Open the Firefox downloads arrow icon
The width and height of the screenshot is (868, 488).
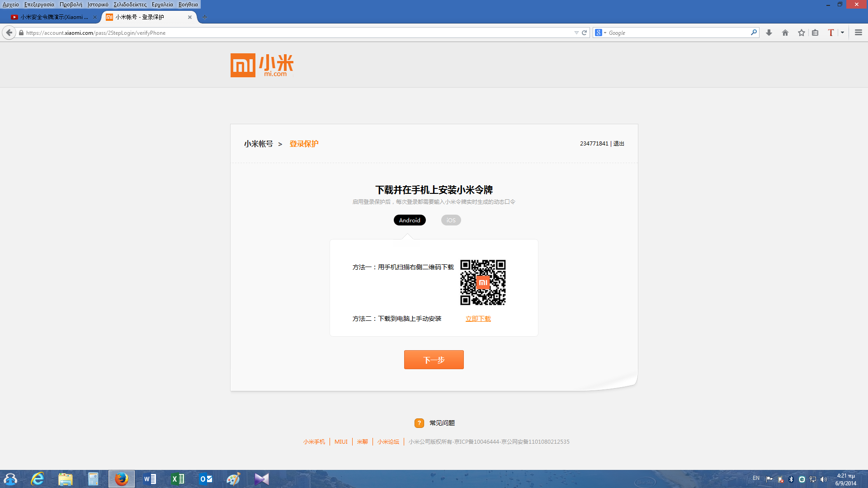(x=769, y=33)
